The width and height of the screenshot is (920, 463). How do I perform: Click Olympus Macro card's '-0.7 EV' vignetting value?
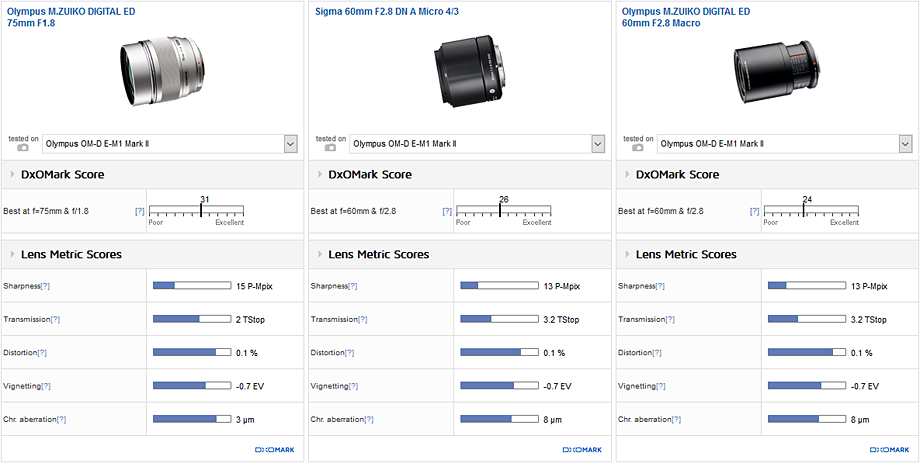pyautogui.click(x=865, y=387)
